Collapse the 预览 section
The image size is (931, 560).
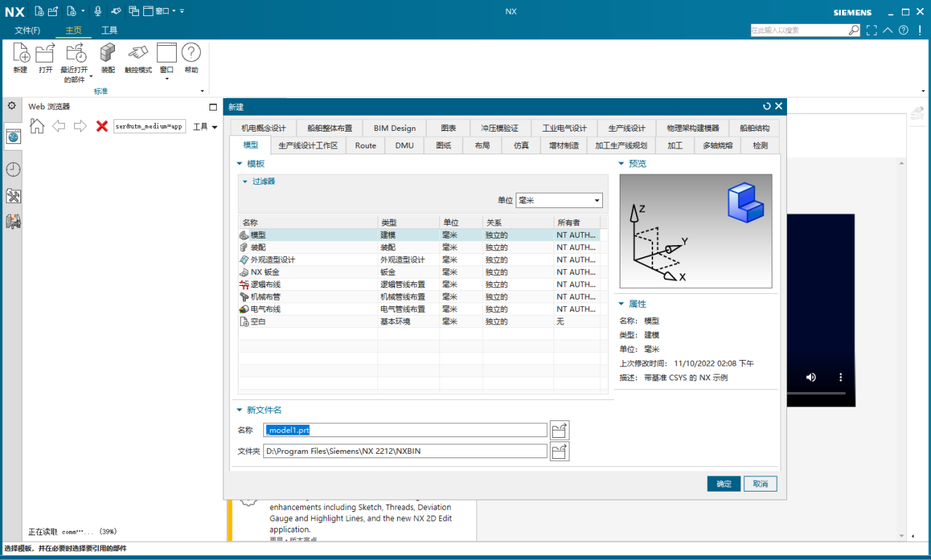click(621, 164)
